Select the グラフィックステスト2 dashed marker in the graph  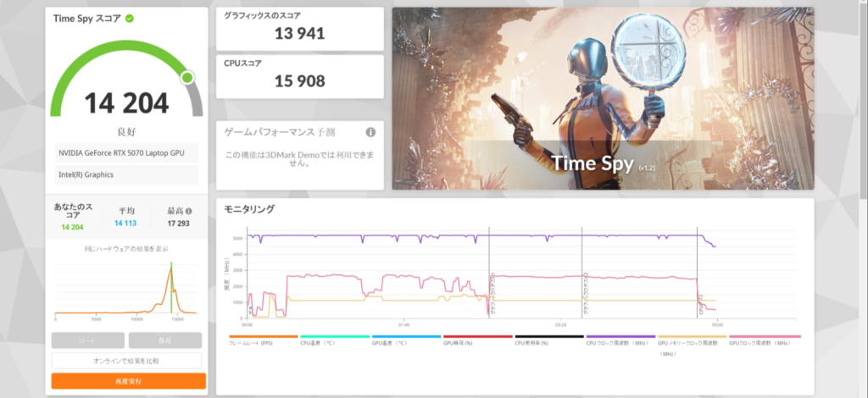581,273
